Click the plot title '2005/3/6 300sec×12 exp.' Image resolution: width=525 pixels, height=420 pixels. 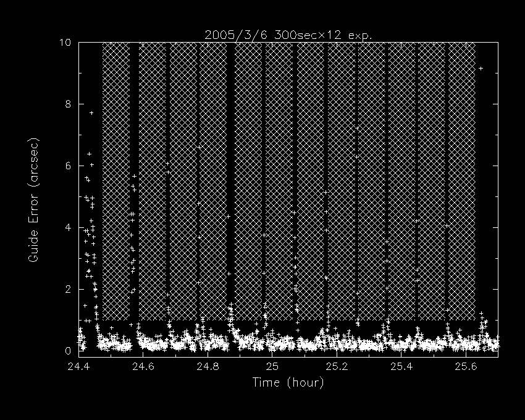[288, 35]
